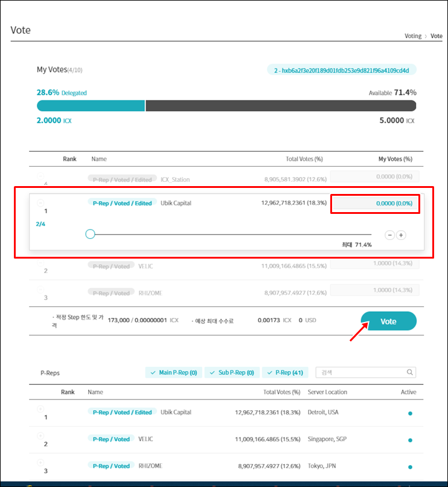Add VELIC from the P-Reps list
Image resolution: width=448 pixels, height=487 pixels.
tap(40, 436)
